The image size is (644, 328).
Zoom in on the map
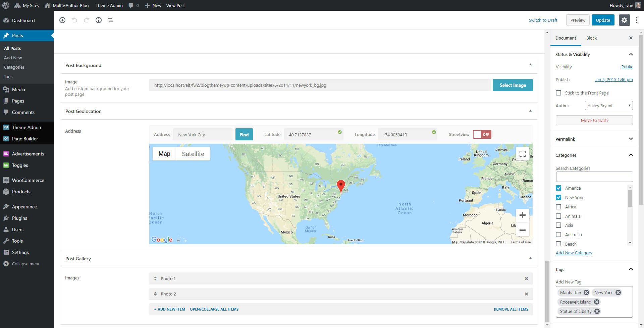[x=523, y=215]
